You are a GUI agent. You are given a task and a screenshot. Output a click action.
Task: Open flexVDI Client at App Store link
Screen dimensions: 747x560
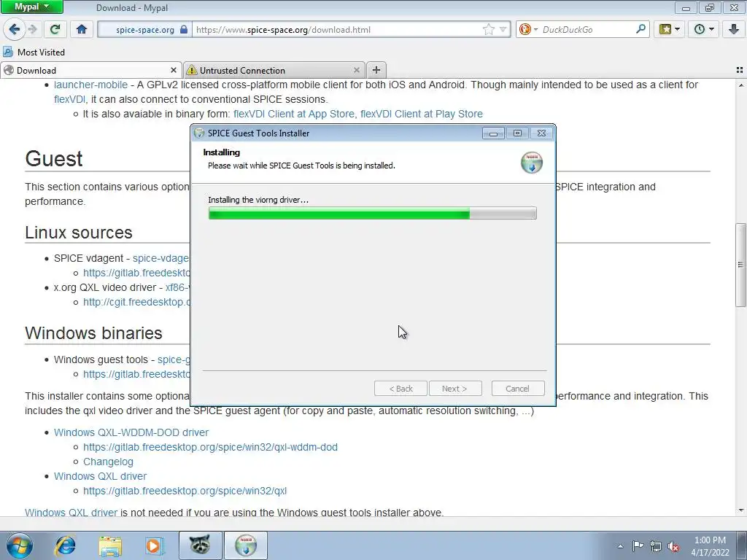coord(294,114)
